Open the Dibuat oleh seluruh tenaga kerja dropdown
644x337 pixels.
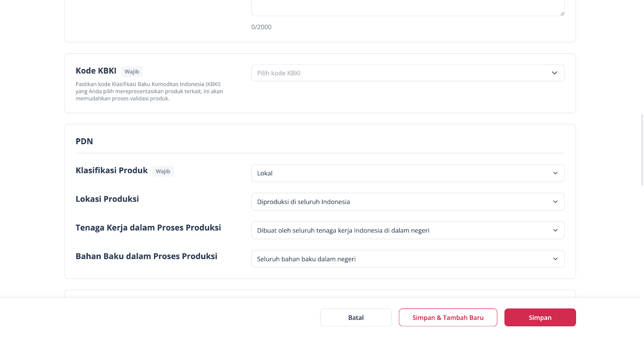coord(402,230)
